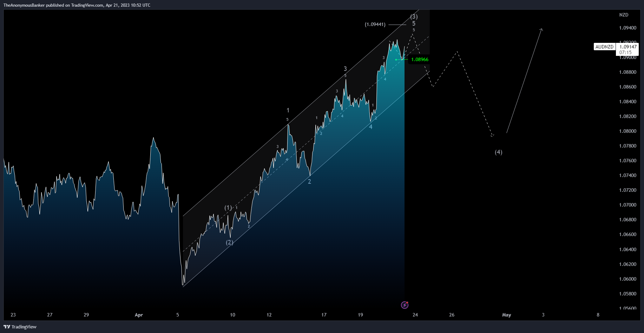644x333 pixels.
Task: Click the header text TheAnonymousBanker published on TradingView.com
Action: (53, 5)
